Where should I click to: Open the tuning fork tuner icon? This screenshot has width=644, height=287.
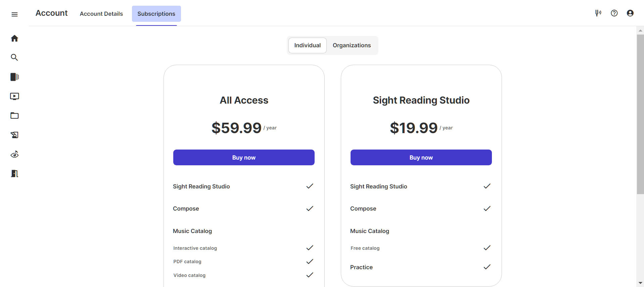point(598,13)
